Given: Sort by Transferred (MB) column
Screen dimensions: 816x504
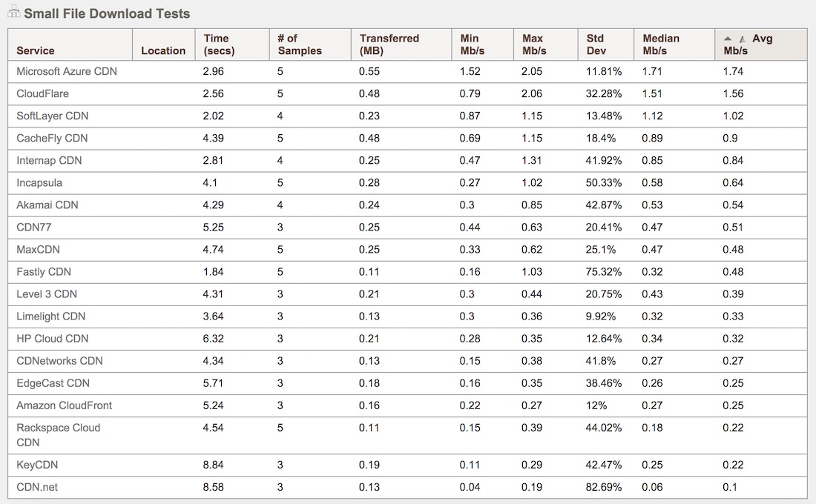Looking at the screenshot, I should point(389,44).
